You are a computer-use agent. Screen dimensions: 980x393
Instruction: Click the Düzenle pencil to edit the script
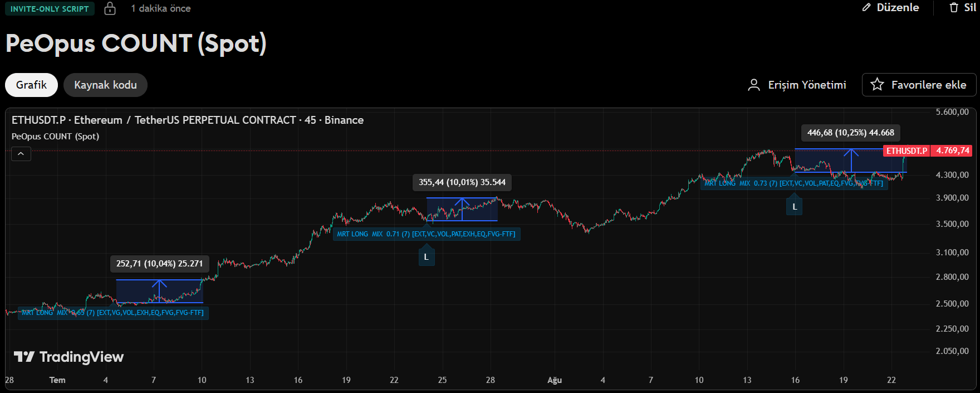[x=890, y=8]
